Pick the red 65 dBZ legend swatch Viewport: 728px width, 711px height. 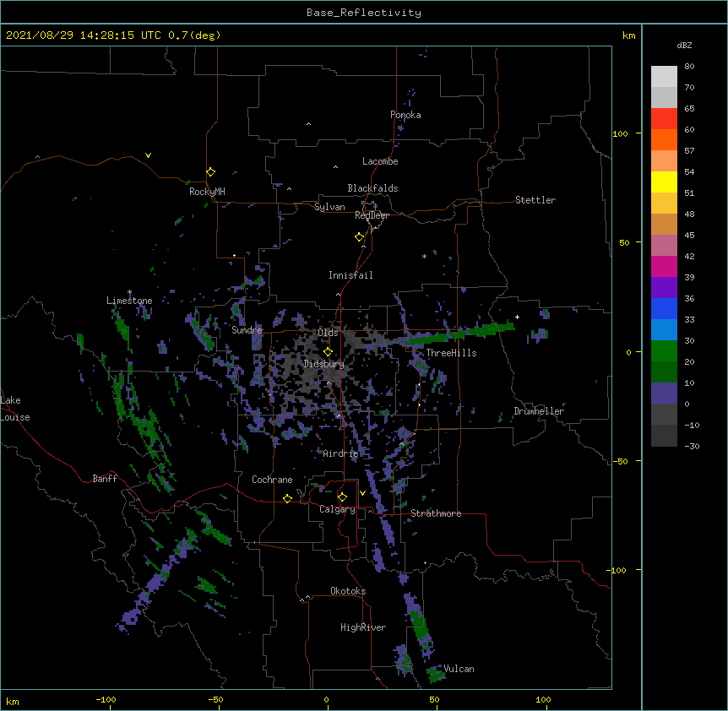click(x=664, y=119)
